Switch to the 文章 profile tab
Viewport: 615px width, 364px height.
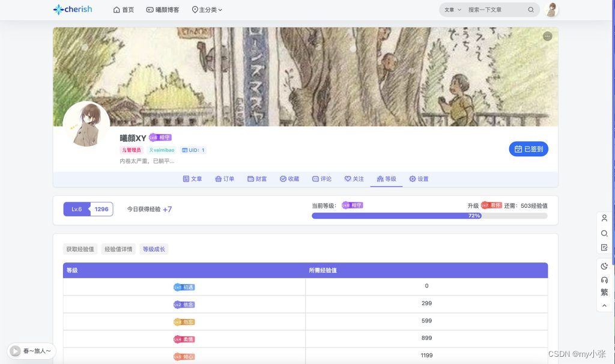(x=193, y=179)
